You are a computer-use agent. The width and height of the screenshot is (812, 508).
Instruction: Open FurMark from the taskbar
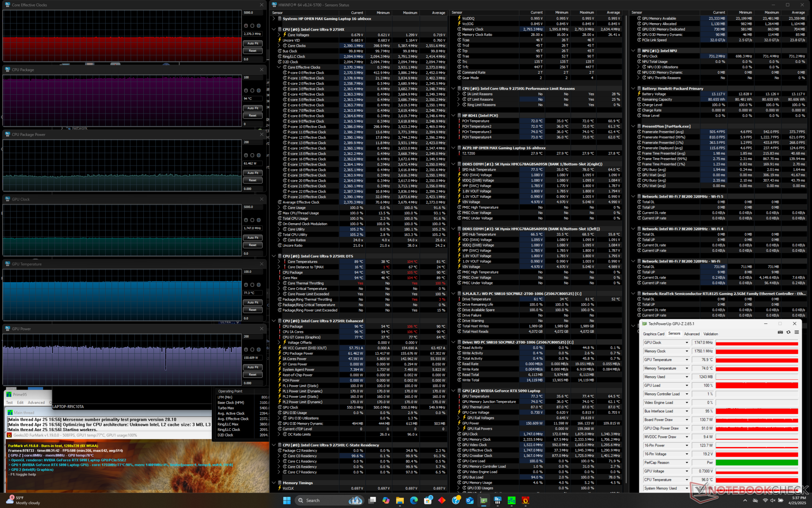pos(526,500)
